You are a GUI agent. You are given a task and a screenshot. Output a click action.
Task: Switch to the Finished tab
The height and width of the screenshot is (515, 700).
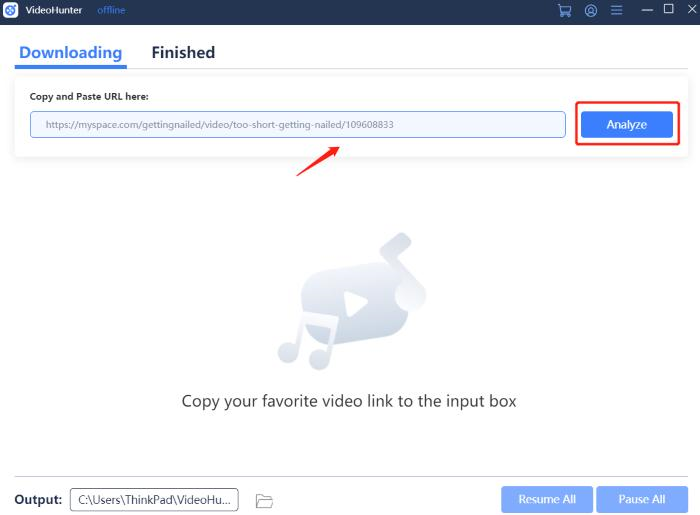tap(183, 53)
